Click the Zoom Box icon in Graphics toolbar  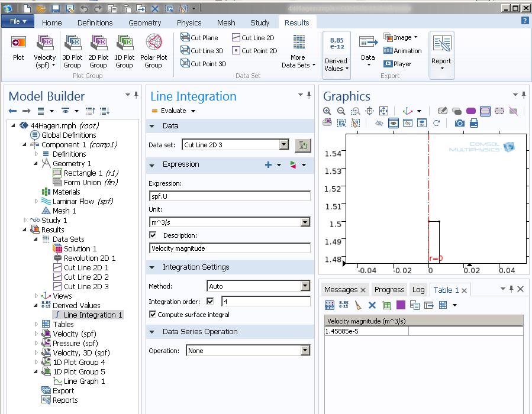coord(355,111)
